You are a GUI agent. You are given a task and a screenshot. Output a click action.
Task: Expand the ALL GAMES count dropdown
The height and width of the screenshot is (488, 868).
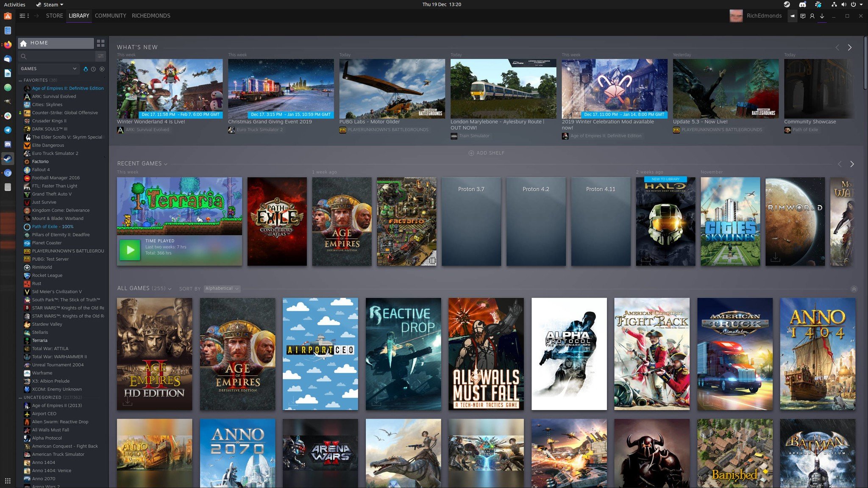coord(169,289)
